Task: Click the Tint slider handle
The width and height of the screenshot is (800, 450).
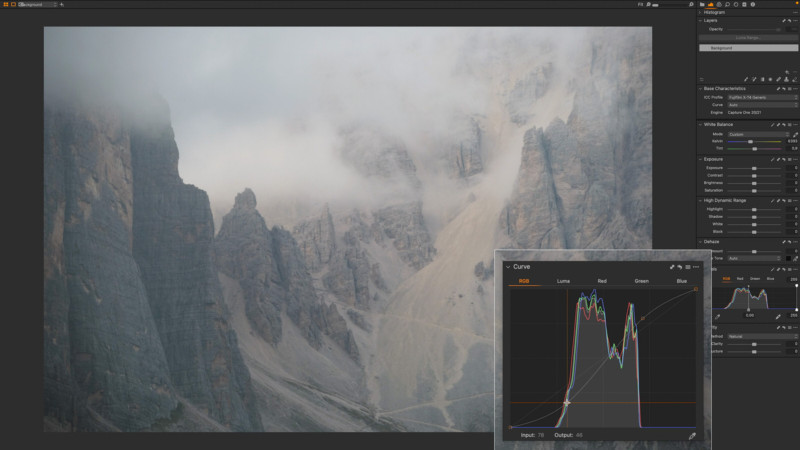Action: tap(754, 148)
